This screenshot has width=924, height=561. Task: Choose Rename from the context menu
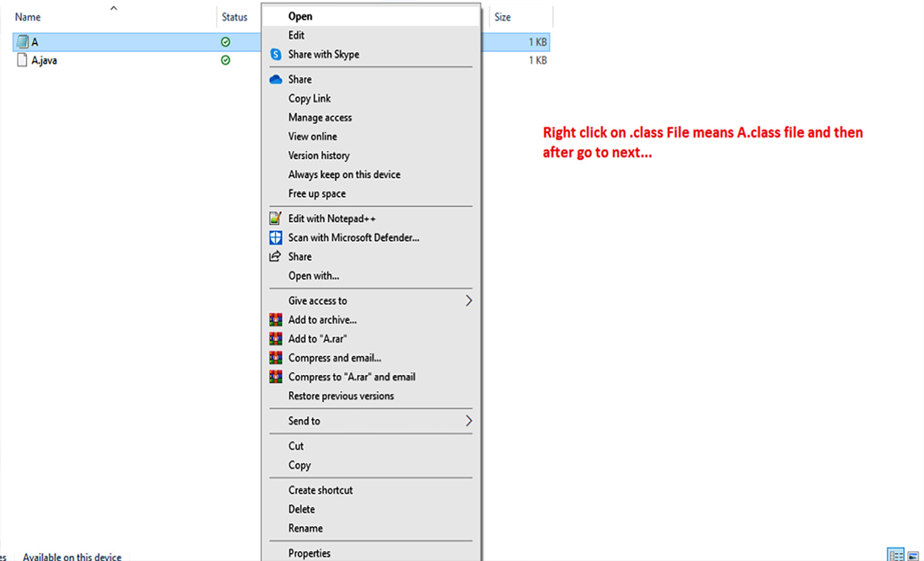tap(305, 529)
